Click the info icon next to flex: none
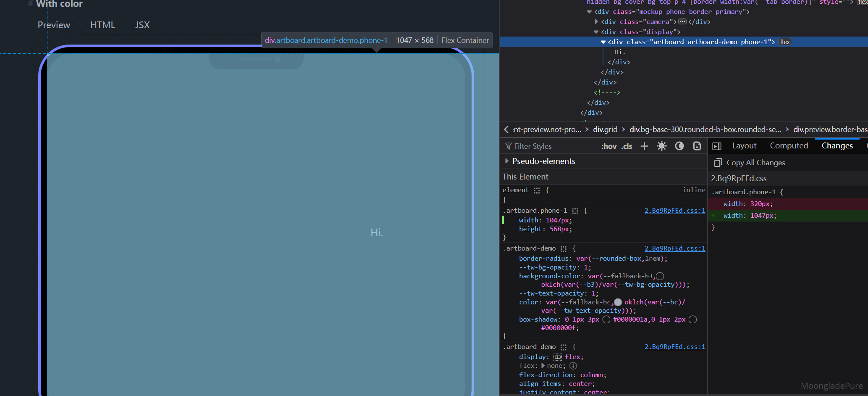This screenshot has height=396, width=868. point(573,366)
